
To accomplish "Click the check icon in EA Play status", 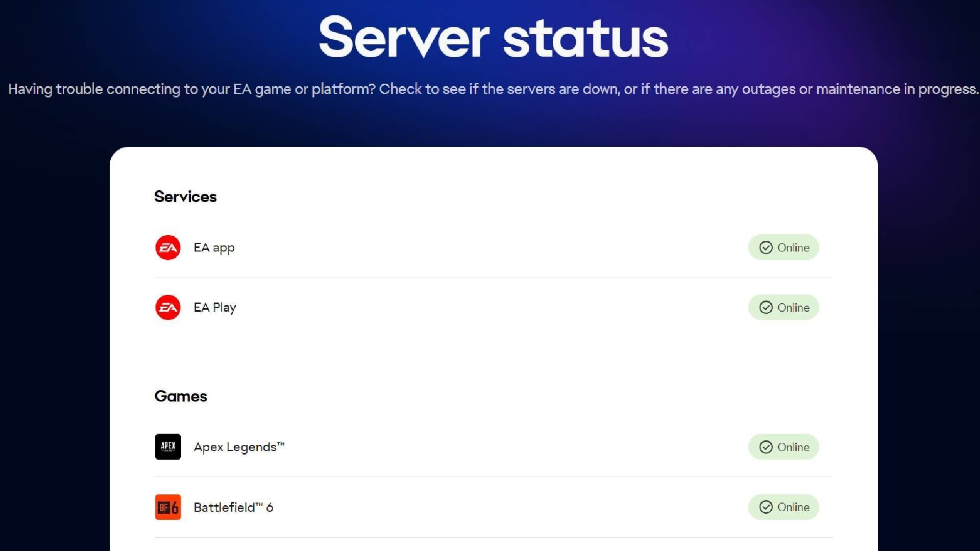I will (766, 307).
